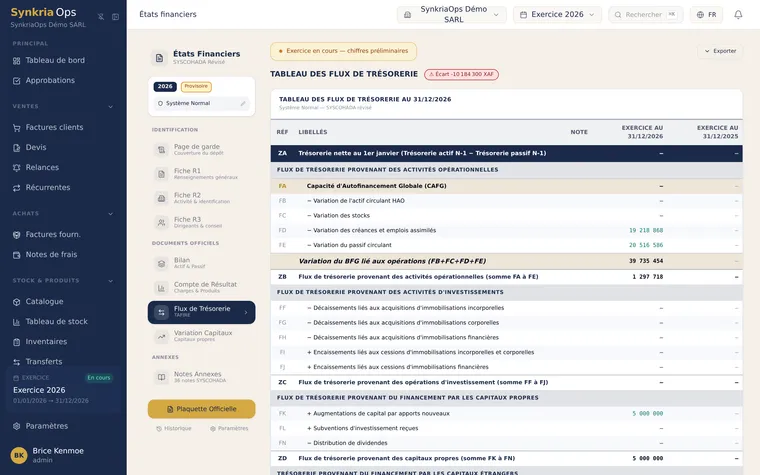Collapse the ACHATS section chevron
Image resolution: width=760 pixels, height=475 pixels.
click(111, 214)
